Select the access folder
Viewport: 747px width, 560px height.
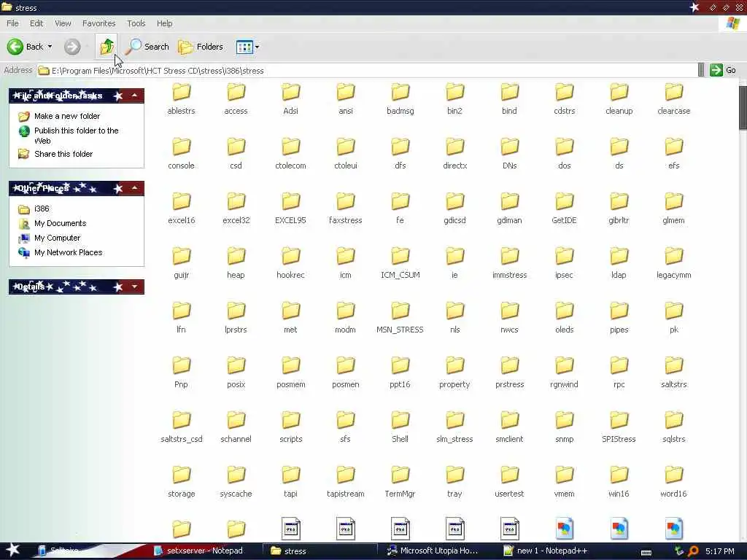[x=236, y=99]
